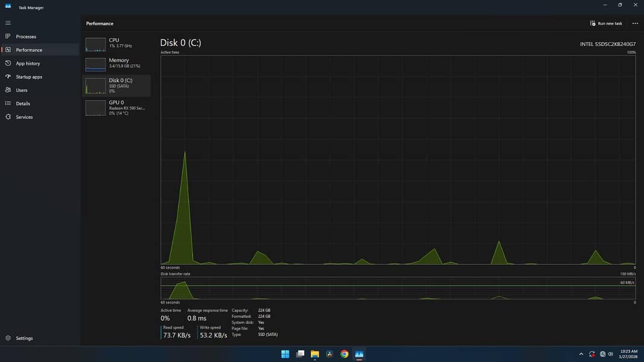Open the ellipsis 'See more' menu
Image resolution: width=644 pixels, height=362 pixels.
(635, 23)
